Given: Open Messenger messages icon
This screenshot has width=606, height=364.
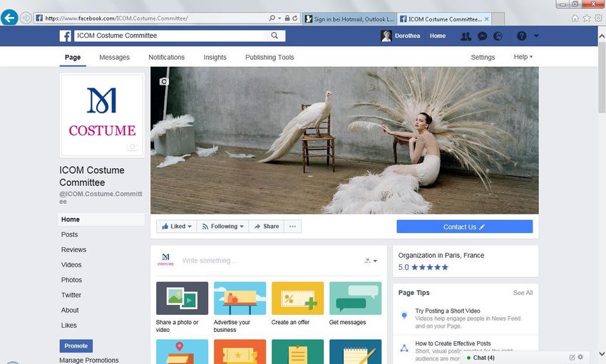Looking at the screenshot, I should point(483,36).
